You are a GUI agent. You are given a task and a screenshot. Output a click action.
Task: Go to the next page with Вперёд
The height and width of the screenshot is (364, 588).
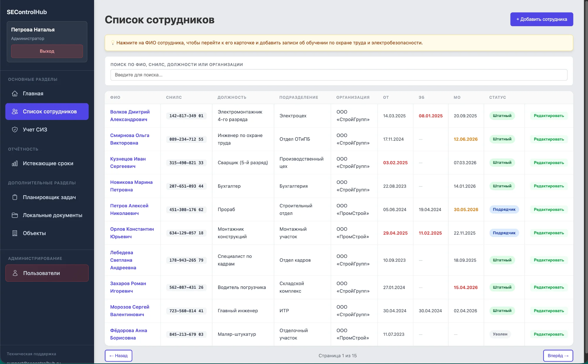point(558,356)
